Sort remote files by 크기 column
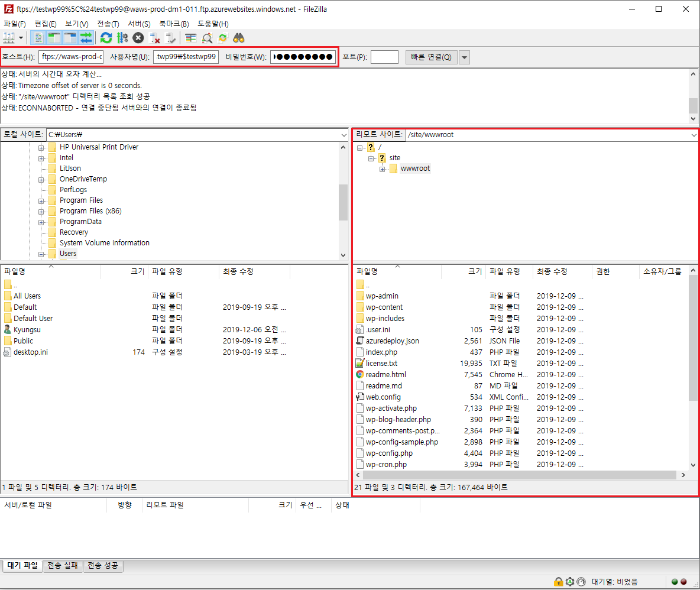The image size is (700, 590). 464,271
